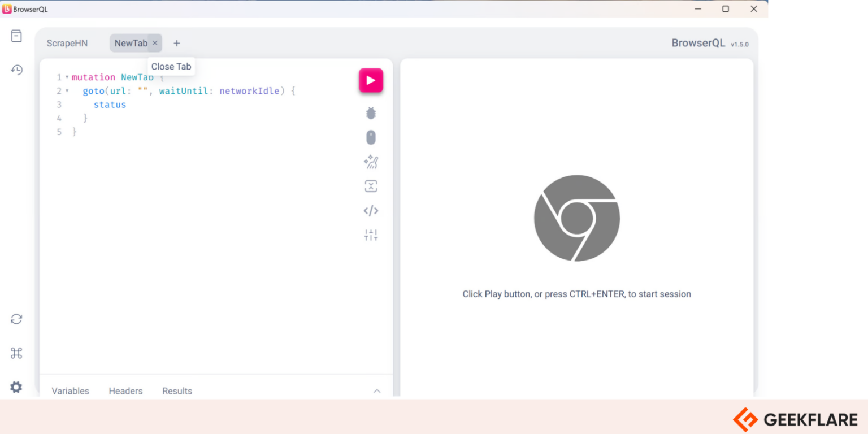868x434 pixels.
Task: Select the NewTab tab
Action: point(131,43)
